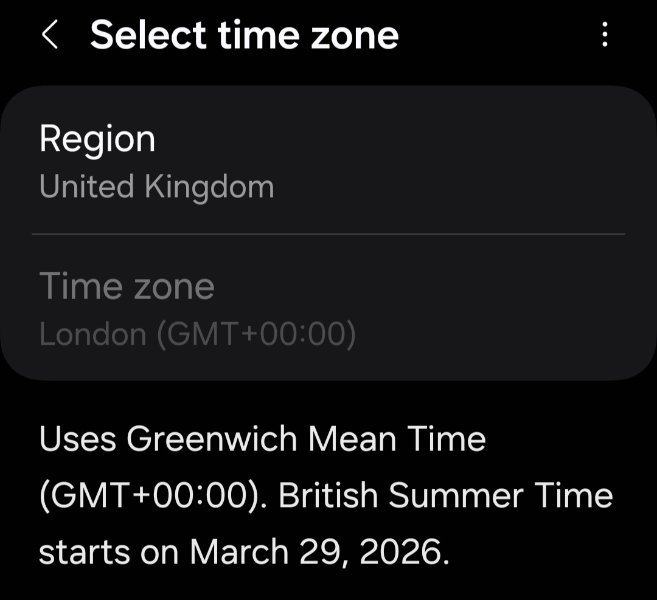Screen dimensions: 657x600
Task: Open the Region setting row
Action: (x=328, y=160)
